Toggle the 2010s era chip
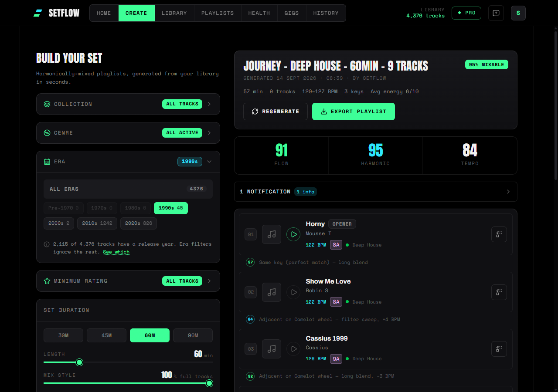The image size is (558, 392). click(97, 223)
